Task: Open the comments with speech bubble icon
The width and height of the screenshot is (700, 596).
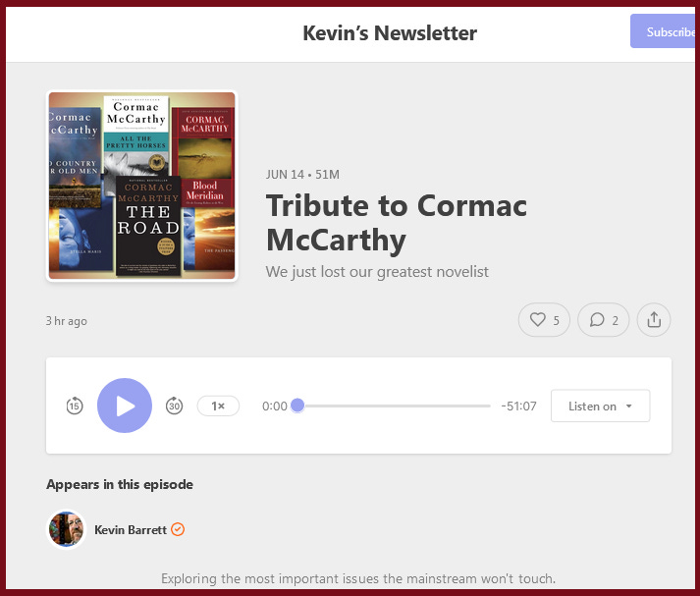Action: pos(603,320)
